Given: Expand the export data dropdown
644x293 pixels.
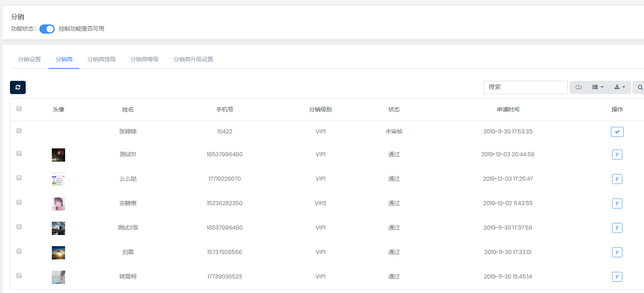Looking at the screenshot, I should point(620,87).
